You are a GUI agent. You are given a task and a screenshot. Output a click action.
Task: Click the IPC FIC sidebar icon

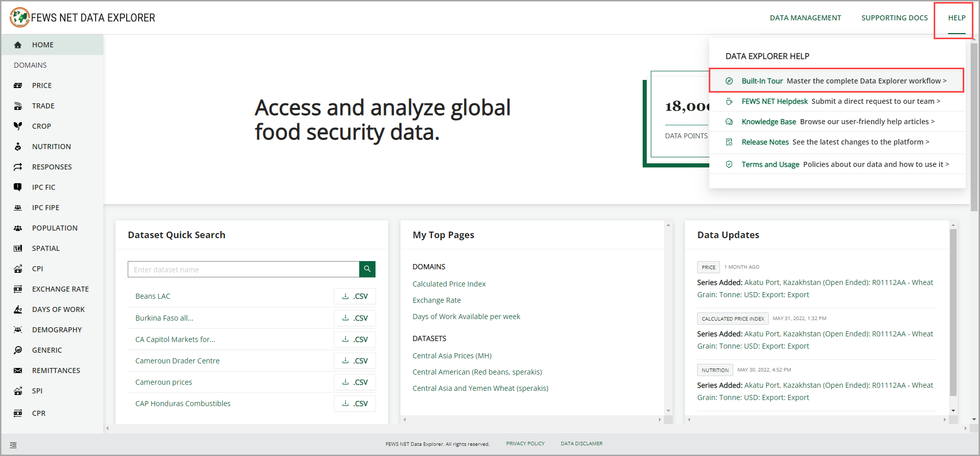[18, 187]
